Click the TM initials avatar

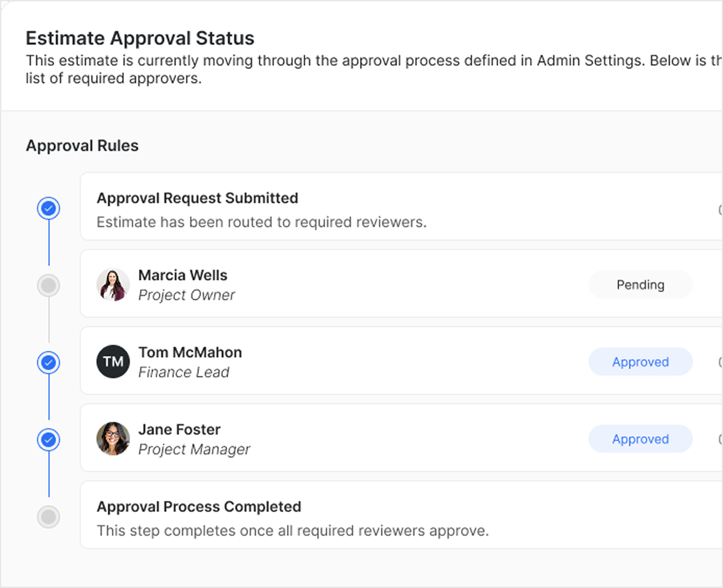point(113,361)
